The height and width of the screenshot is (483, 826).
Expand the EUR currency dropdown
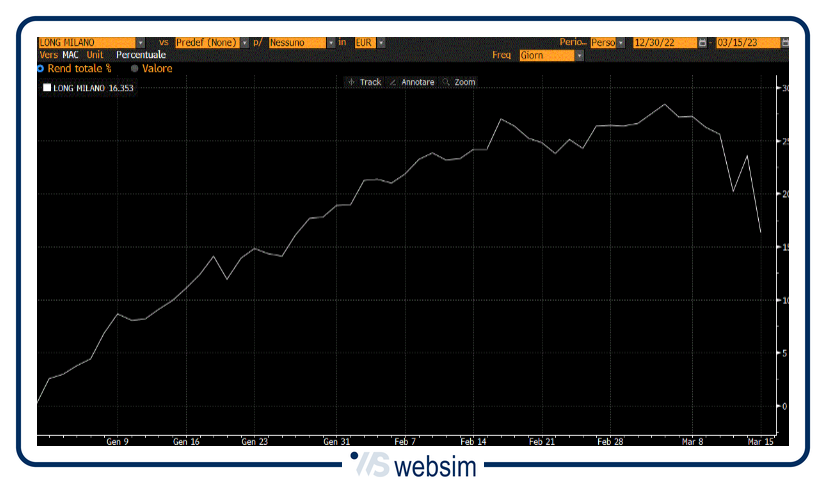pyautogui.click(x=377, y=43)
